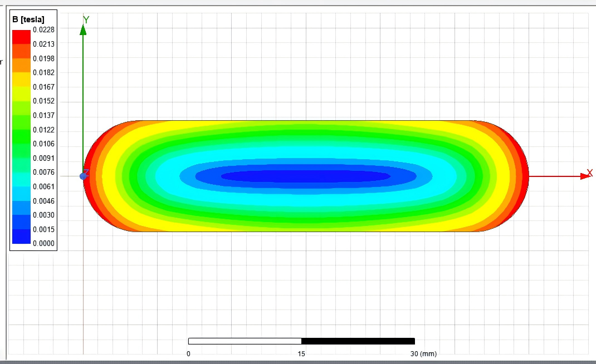Click the green Y axis arrowhead

click(x=83, y=29)
